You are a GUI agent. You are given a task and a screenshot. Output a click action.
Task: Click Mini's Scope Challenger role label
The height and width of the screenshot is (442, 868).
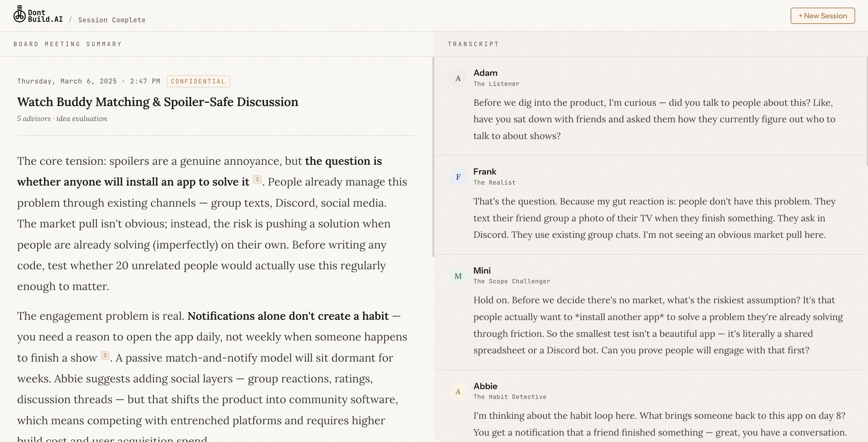511,282
